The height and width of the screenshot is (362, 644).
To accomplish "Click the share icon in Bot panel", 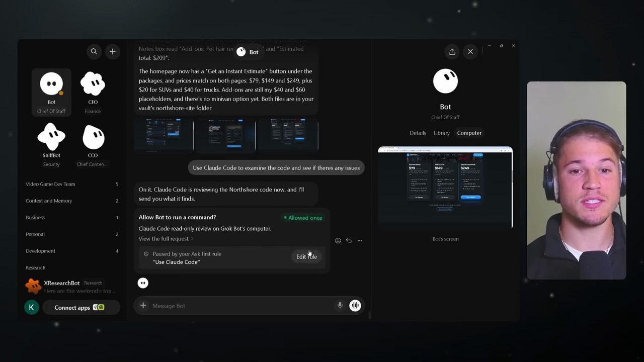I will click(452, 51).
